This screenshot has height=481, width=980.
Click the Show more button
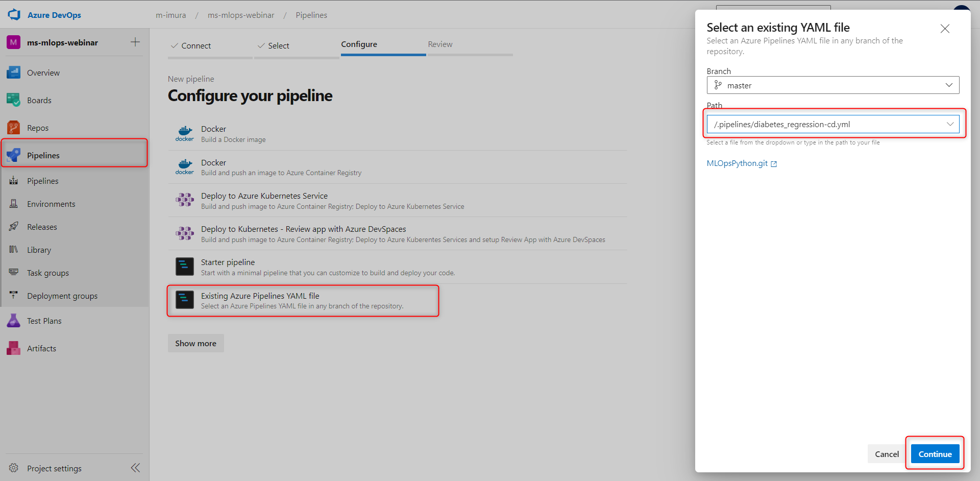point(195,343)
